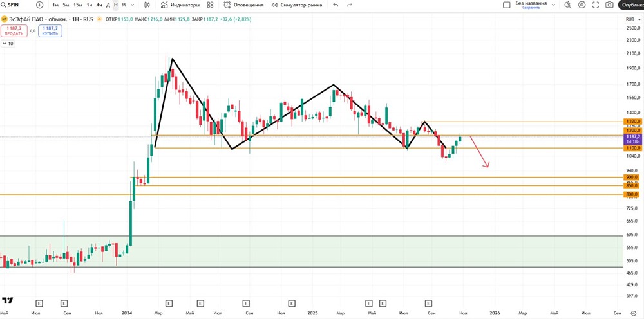644x319 pixels.
Task: Select the 800,0 horizontal line price label
Action: pyautogui.click(x=632, y=194)
